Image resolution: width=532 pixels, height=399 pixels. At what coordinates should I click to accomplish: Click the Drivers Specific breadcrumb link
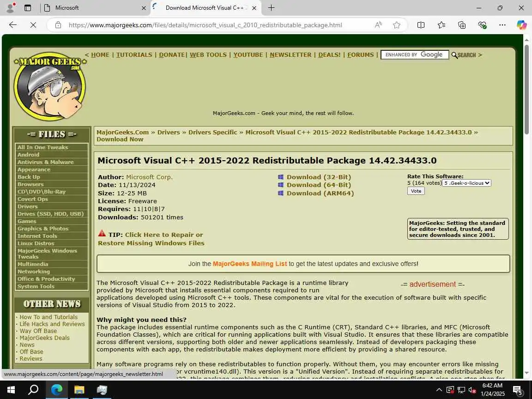pyautogui.click(x=213, y=133)
